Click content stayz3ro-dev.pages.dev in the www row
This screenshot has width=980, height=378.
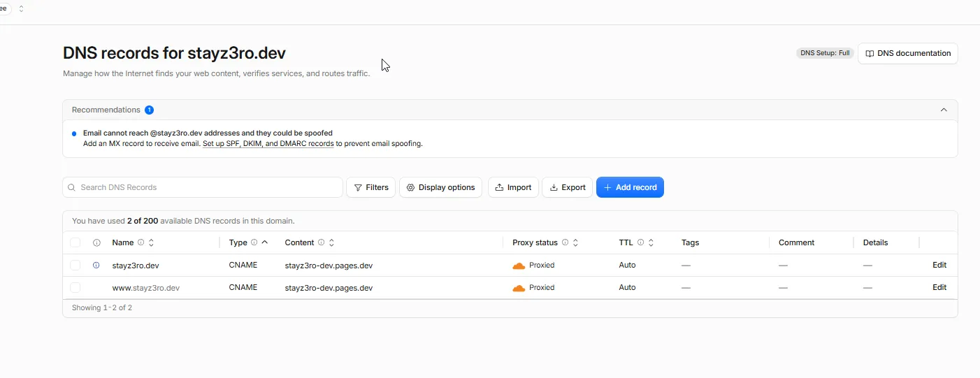click(329, 288)
